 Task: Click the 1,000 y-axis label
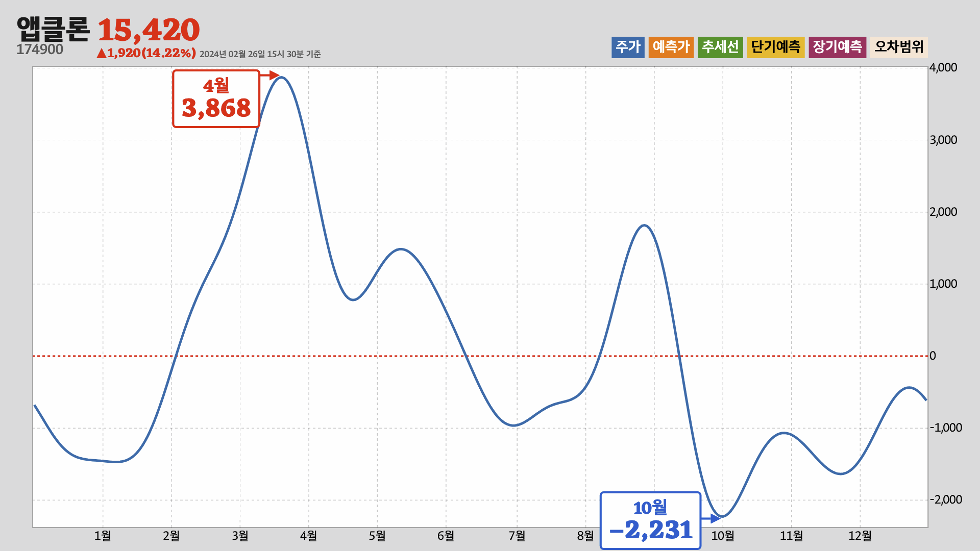click(x=943, y=284)
